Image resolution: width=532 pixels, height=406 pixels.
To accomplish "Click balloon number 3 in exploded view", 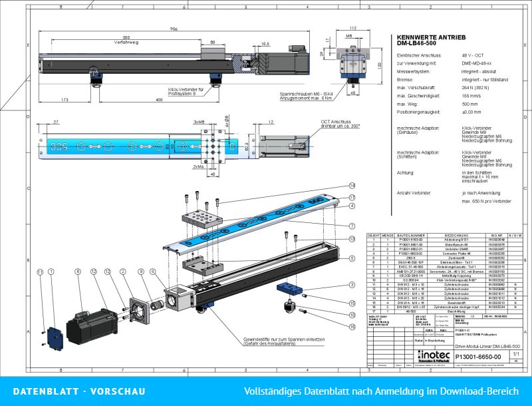I will (352, 284).
